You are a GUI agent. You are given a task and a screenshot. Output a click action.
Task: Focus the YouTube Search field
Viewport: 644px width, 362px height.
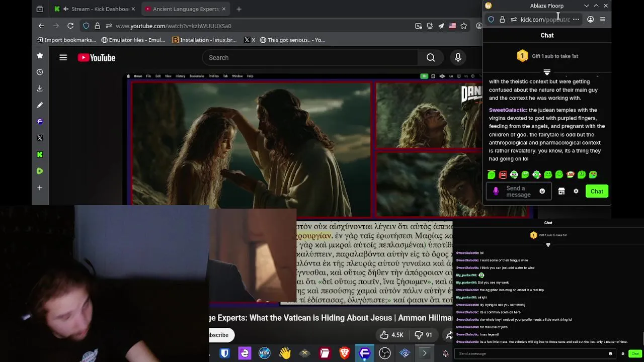point(311,58)
